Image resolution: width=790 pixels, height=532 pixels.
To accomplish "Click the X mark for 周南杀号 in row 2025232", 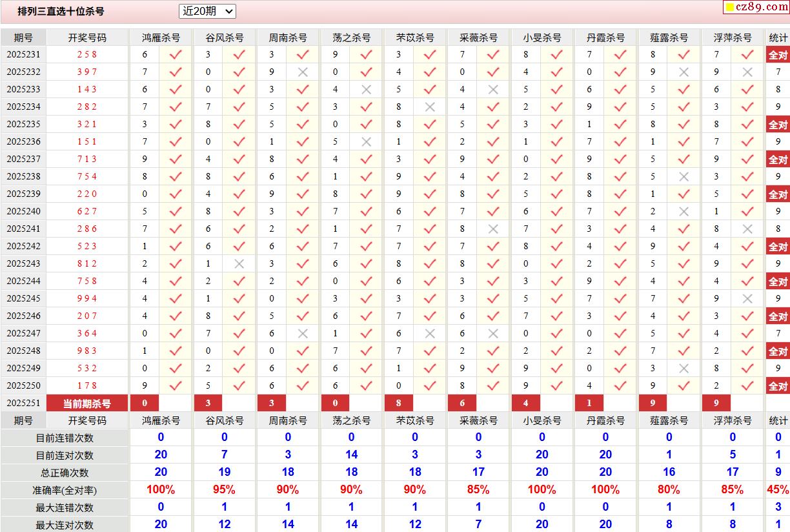I will [x=303, y=72].
